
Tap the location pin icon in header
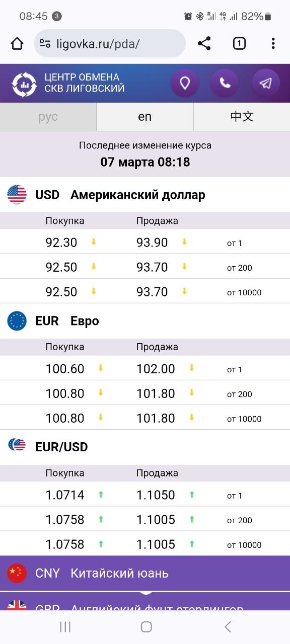(185, 83)
